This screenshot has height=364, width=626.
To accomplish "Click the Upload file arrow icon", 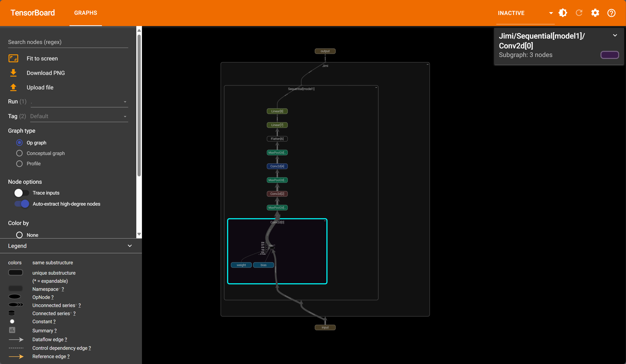I will coord(13,87).
